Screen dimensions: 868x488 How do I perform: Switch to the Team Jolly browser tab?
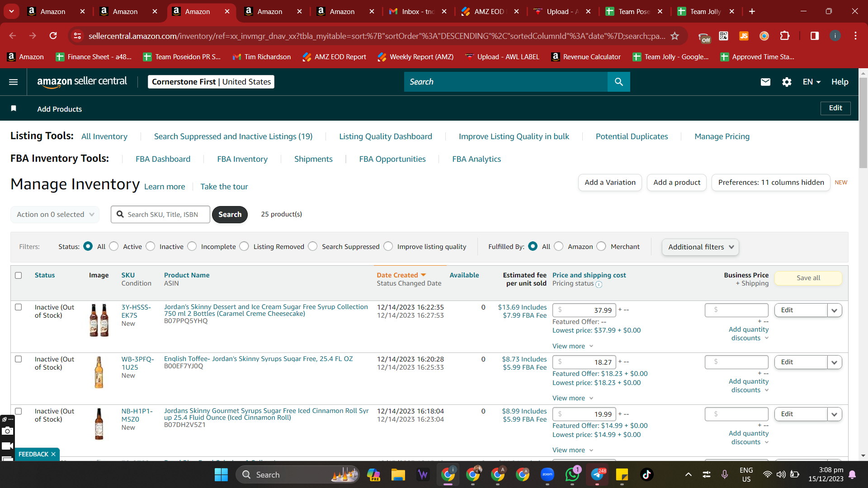coord(706,11)
